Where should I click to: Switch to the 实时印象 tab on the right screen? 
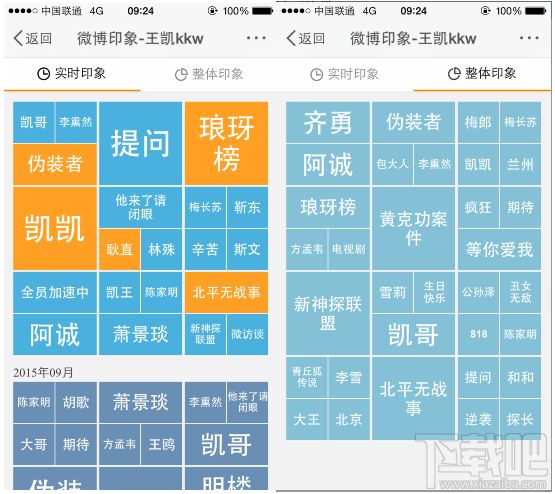[345, 74]
